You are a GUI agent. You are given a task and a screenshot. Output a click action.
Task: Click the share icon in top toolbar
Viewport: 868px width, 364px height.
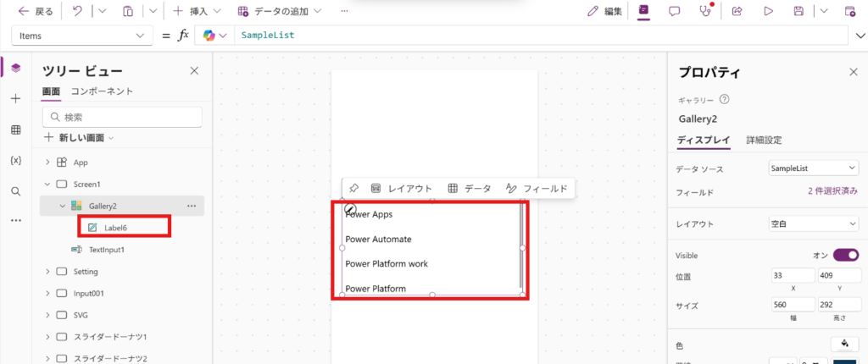[737, 12]
